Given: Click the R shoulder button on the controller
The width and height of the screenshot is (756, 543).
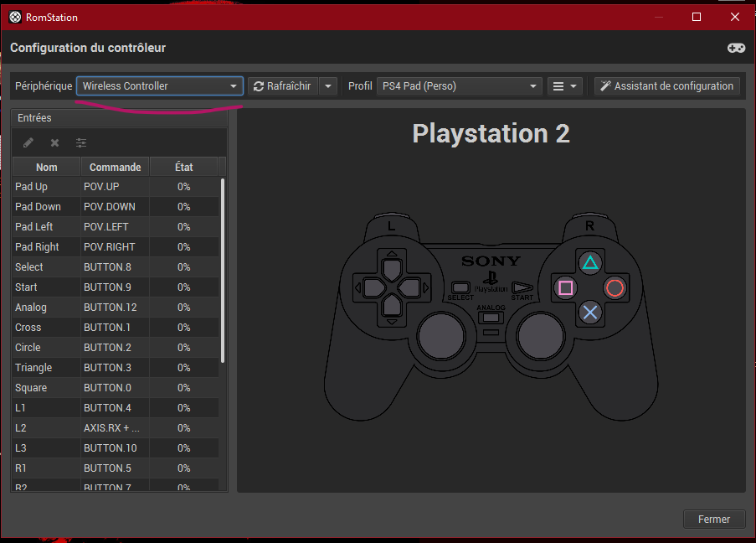Looking at the screenshot, I should (x=589, y=226).
